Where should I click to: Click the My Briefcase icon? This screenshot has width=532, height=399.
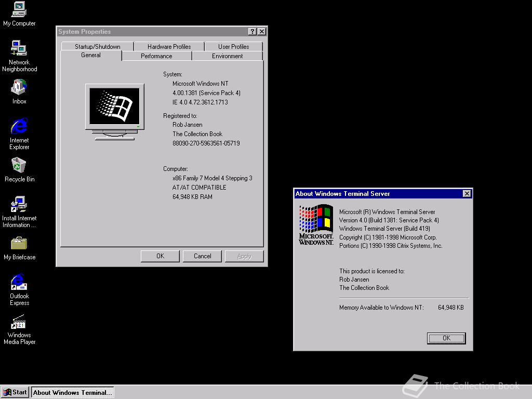pyautogui.click(x=19, y=248)
